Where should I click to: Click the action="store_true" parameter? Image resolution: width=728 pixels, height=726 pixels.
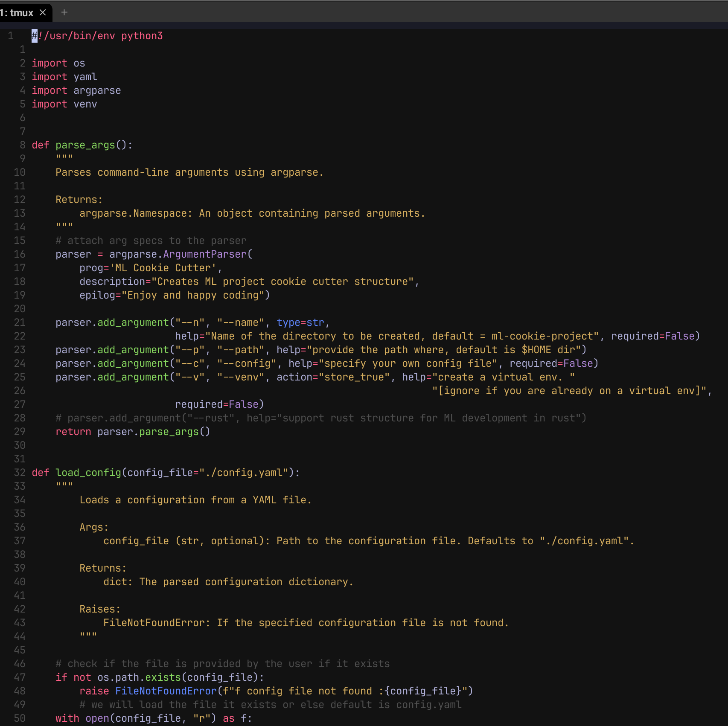coord(333,377)
